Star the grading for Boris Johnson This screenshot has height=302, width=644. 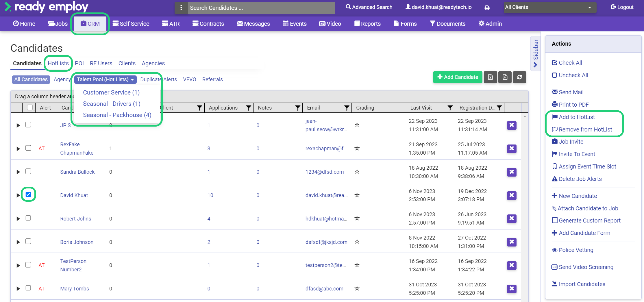[x=357, y=242]
